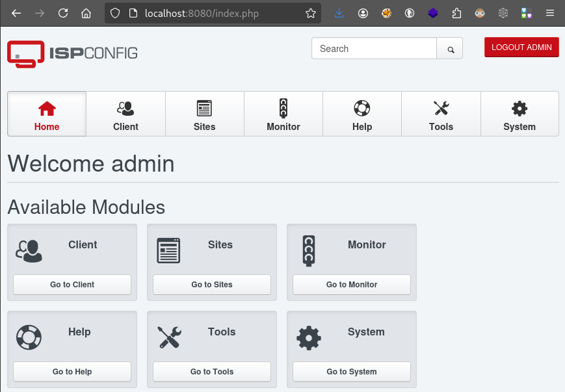Click the Monitor traffic-light icon on Monitor card
565x392 pixels.
(x=308, y=250)
